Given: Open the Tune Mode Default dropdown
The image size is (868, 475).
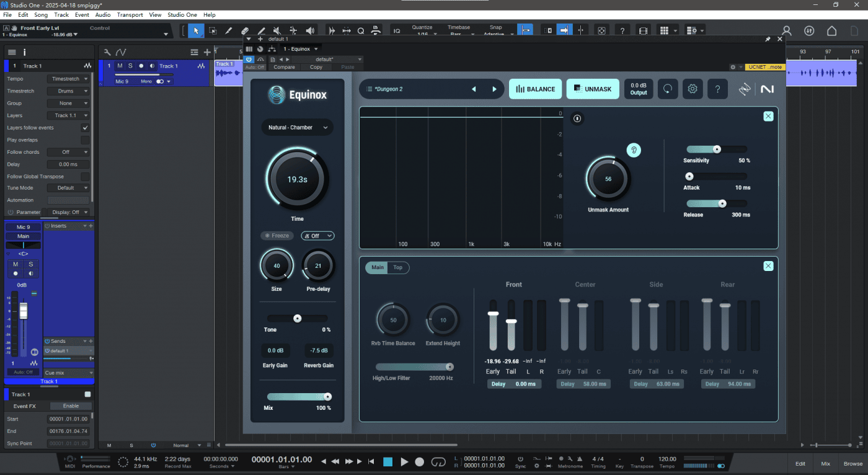Looking at the screenshot, I should click(x=68, y=188).
